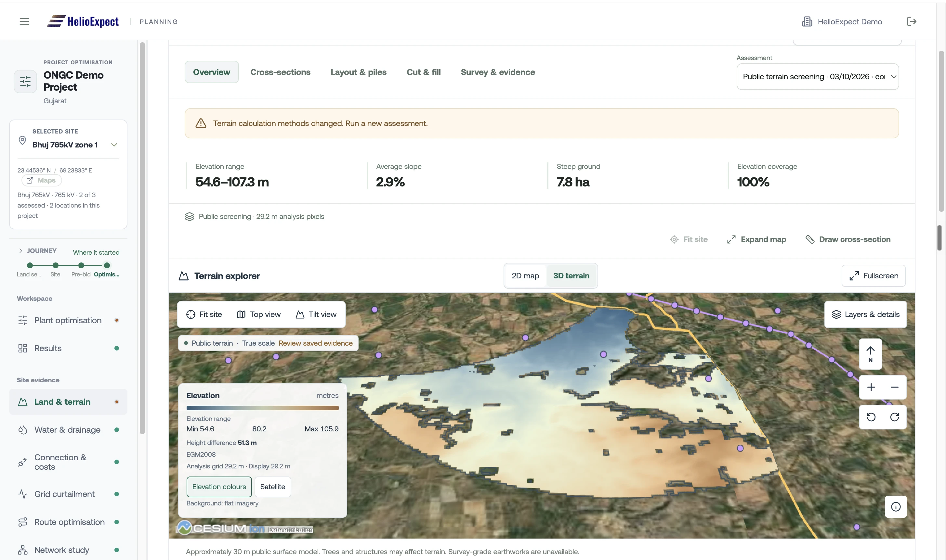Click the greyed Fit site button above map
946x560 pixels.
(x=689, y=239)
